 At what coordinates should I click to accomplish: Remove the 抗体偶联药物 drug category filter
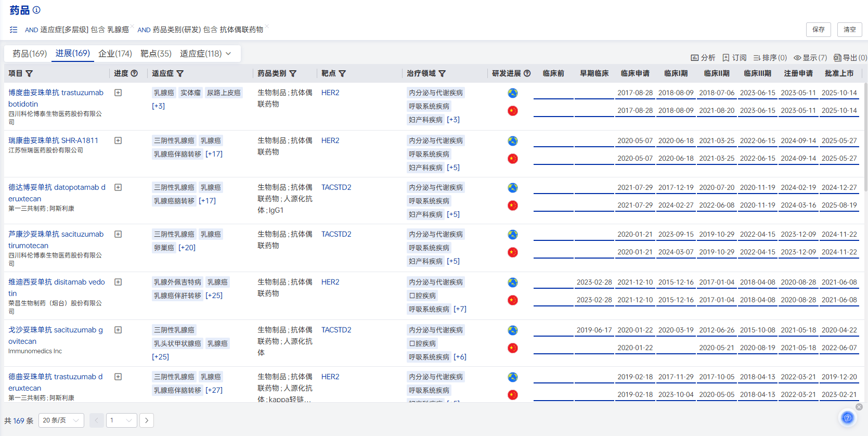[x=267, y=26]
